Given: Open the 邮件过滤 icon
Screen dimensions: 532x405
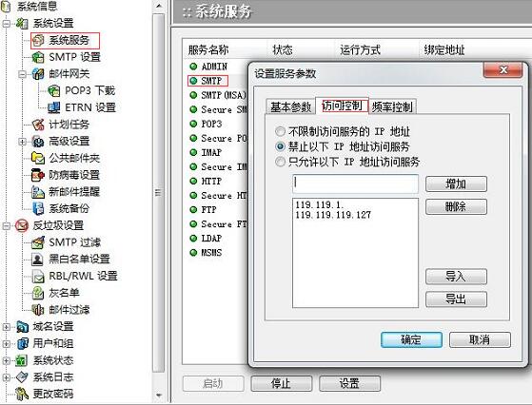Looking at the screenshot, I should [38, 310].
